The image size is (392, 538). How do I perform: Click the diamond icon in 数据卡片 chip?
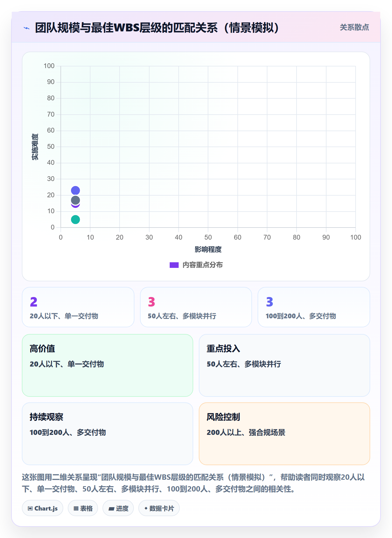pyautogui.click(x=146, y=508)
